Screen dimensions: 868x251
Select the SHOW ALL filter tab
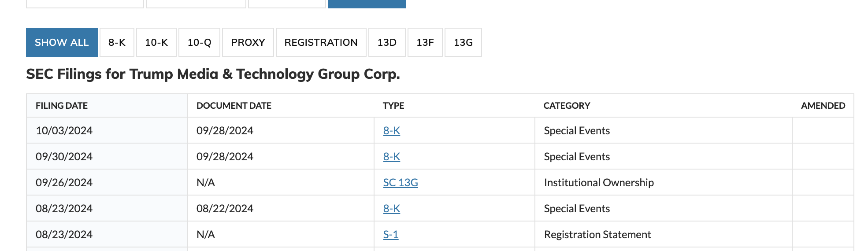(x=62, y=42)
